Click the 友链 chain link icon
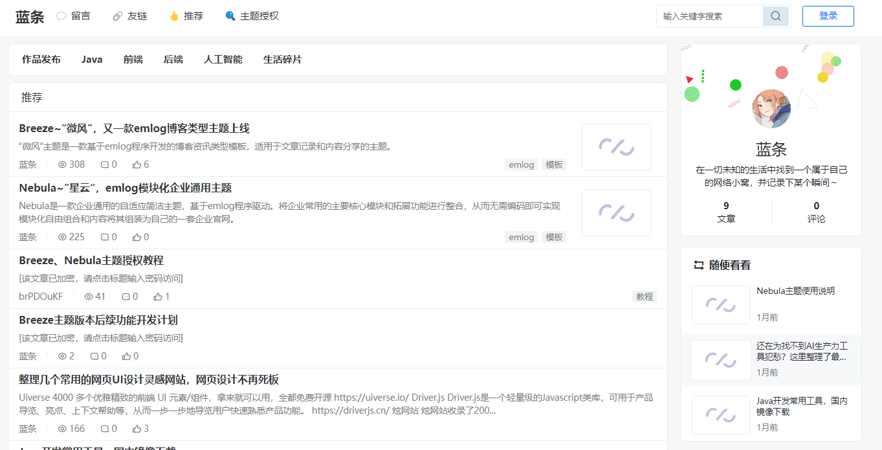Viewport: 882px width, 450px height. click(118, 16)
